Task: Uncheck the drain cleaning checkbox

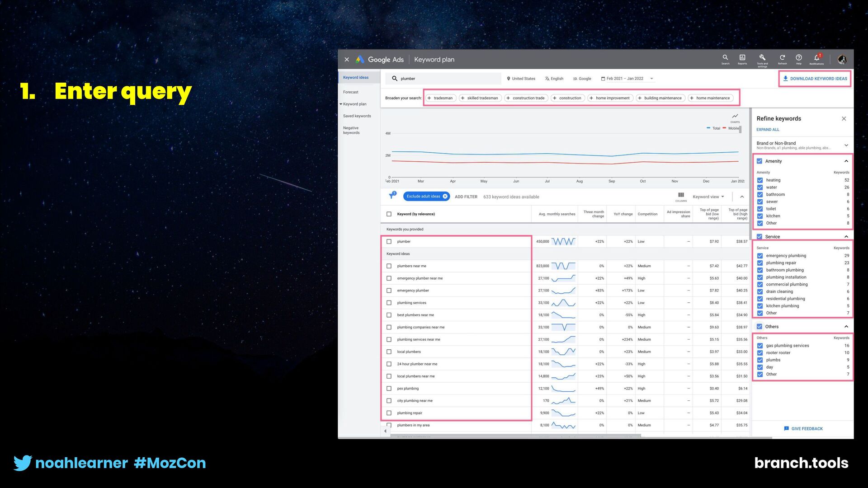Action: (x=760, y=291)
